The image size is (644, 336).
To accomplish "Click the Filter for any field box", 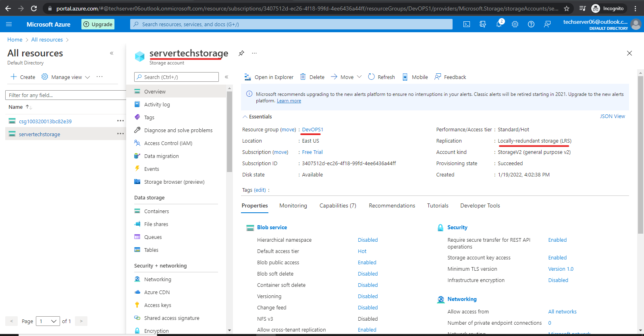I will pos(66,95).
